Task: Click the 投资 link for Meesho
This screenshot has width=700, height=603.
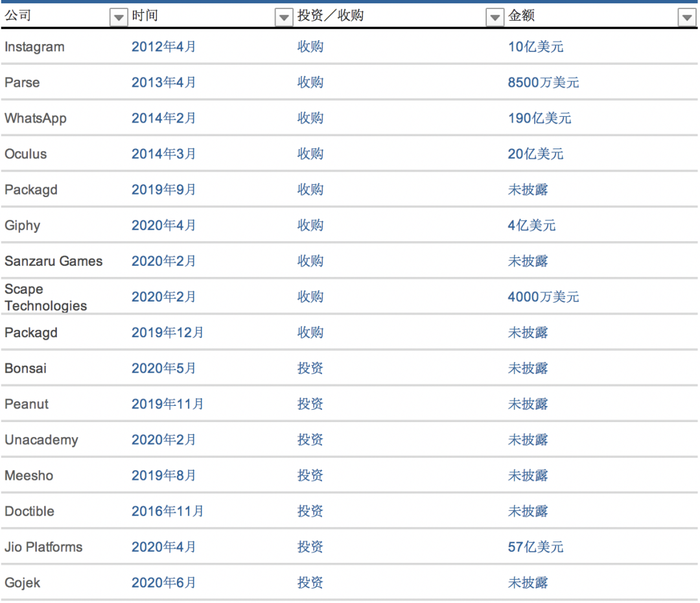Action: click(310, 475)
